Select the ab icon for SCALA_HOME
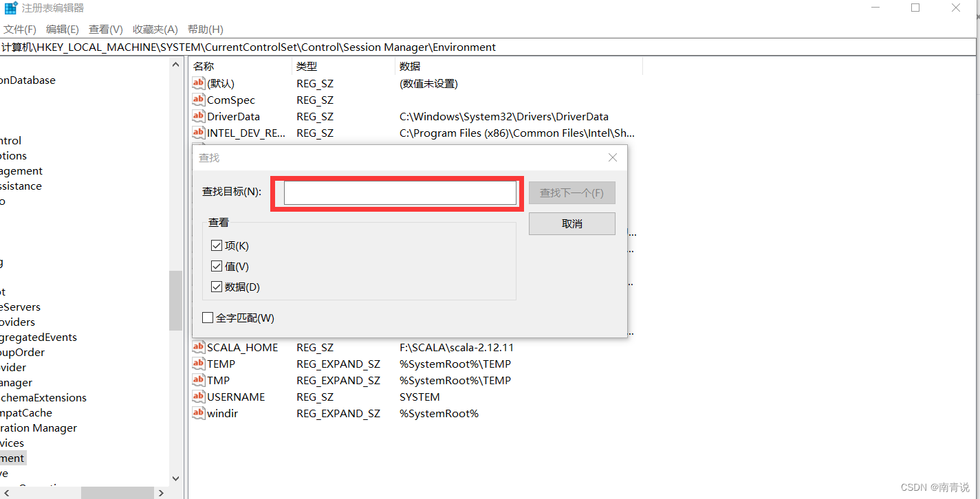The height and width of the screenshot is (499, 980). click(x=199, y=347)
